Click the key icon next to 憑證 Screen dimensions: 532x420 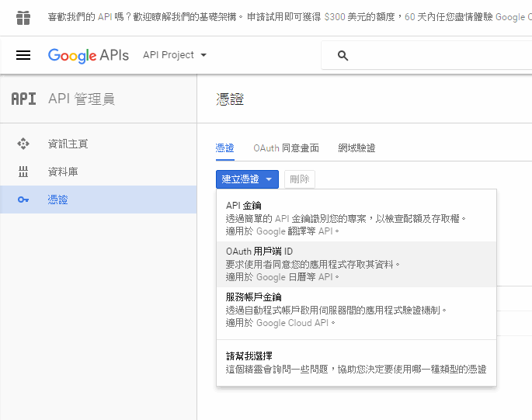[23, 200]
